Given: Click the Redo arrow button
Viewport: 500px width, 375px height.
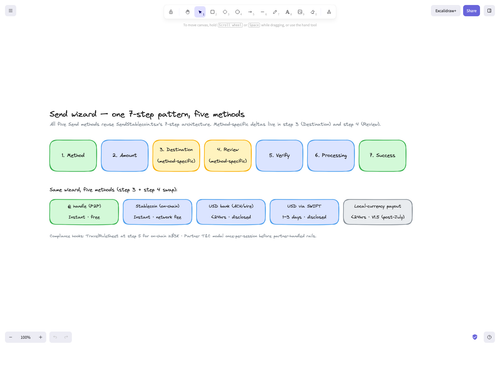Looking at the screenshot, I should point(66,337).
